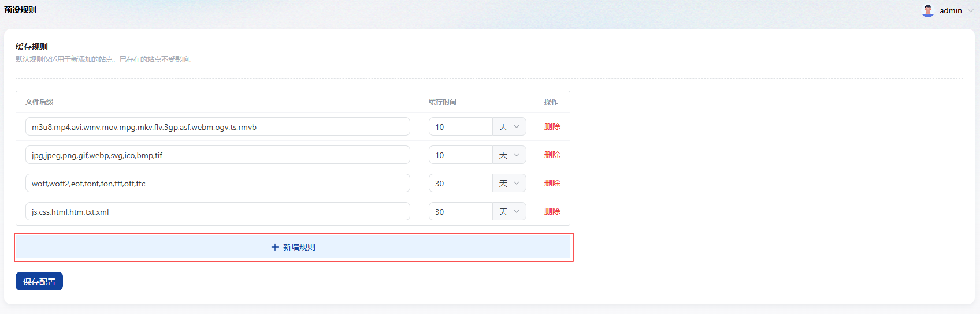Click the admin user avatar icon

point(928,10)
